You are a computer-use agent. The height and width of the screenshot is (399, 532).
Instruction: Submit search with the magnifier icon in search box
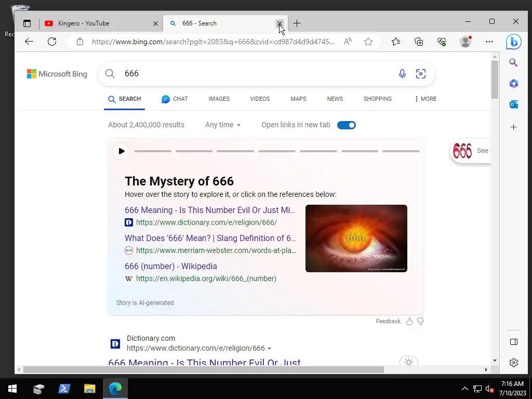point(110,74)
